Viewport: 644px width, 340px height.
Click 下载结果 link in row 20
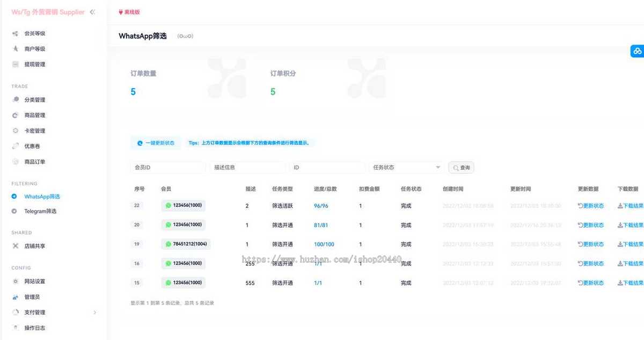click(x=633, y=225)
